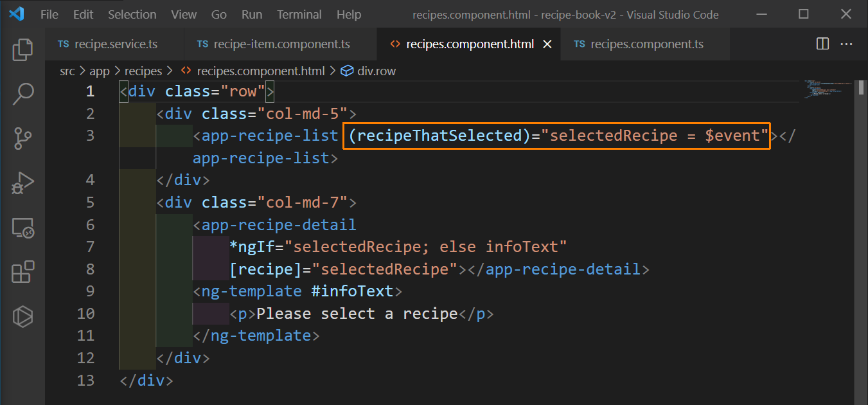Open the Go menu
Image resolution: width=868 pixels, height=405 pixels.
tap(219, 14)
